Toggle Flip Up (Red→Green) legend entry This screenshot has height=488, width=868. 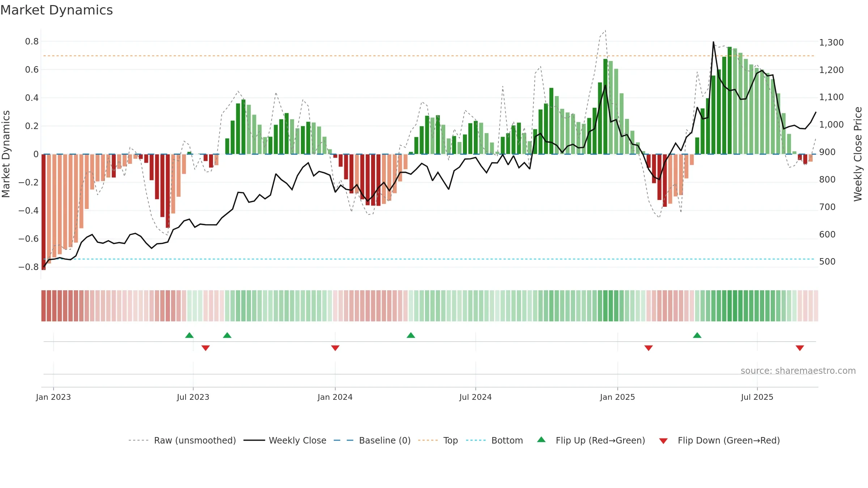[x=591, y=440]
